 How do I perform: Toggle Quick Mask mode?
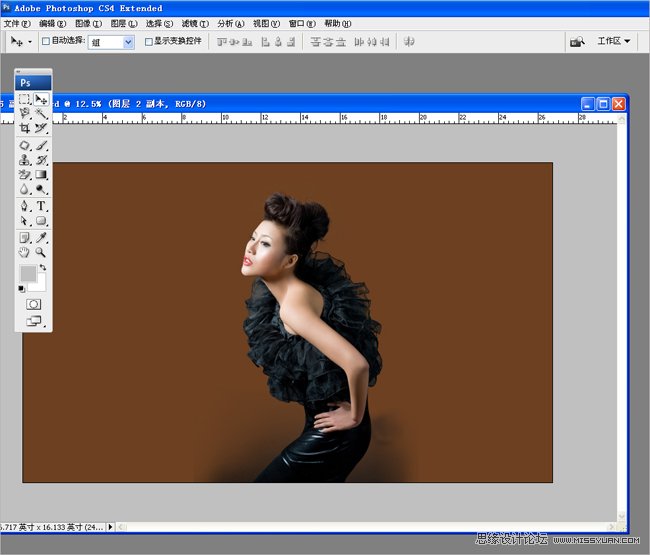click(33, 303)
